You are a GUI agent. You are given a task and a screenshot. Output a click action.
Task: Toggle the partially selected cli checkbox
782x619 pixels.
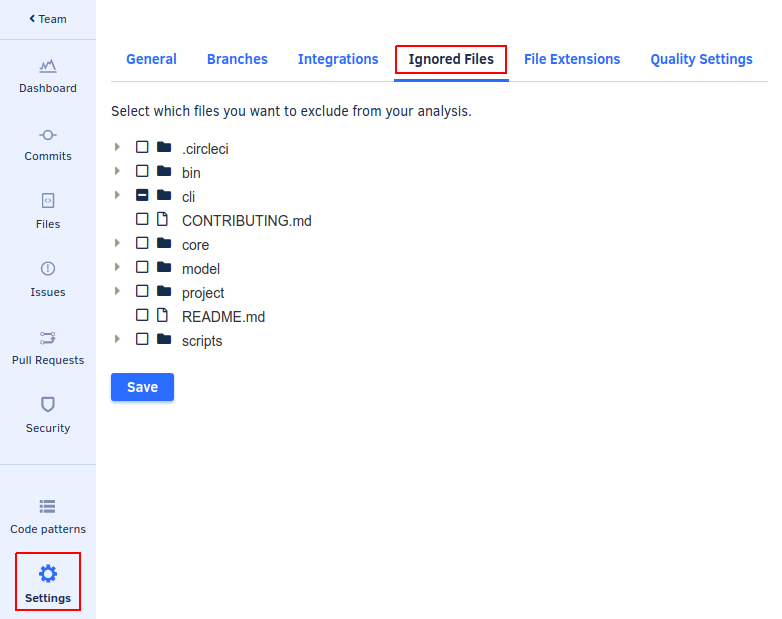142,195
